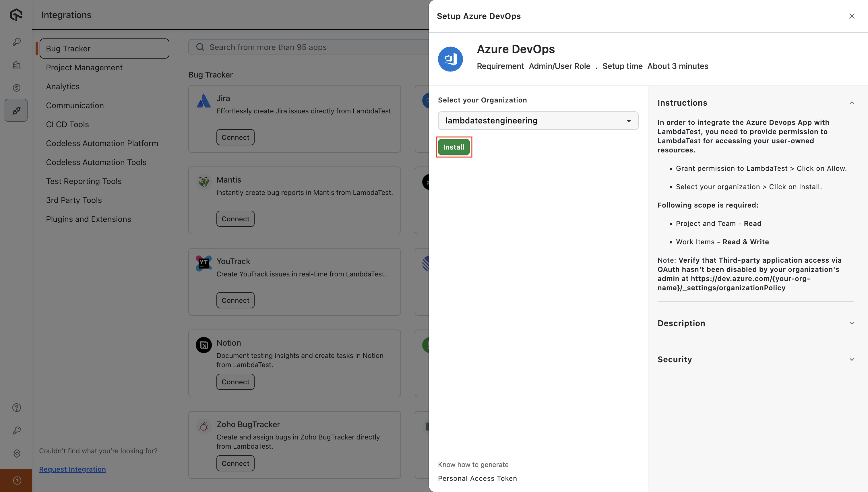The width and height of the screenshot is (868, 492).
Task: Select the Notion app icon
Action: pos(204,345)
